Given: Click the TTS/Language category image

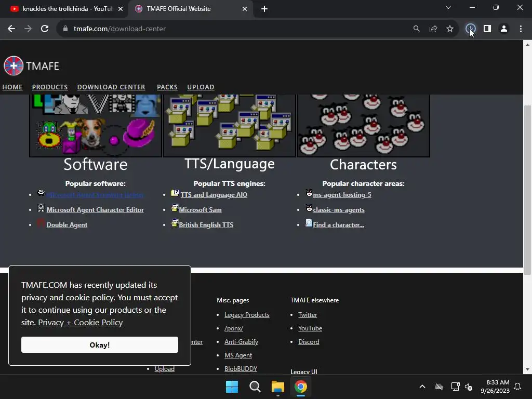Looking at the screenshot, I should [x=230, y=126].
